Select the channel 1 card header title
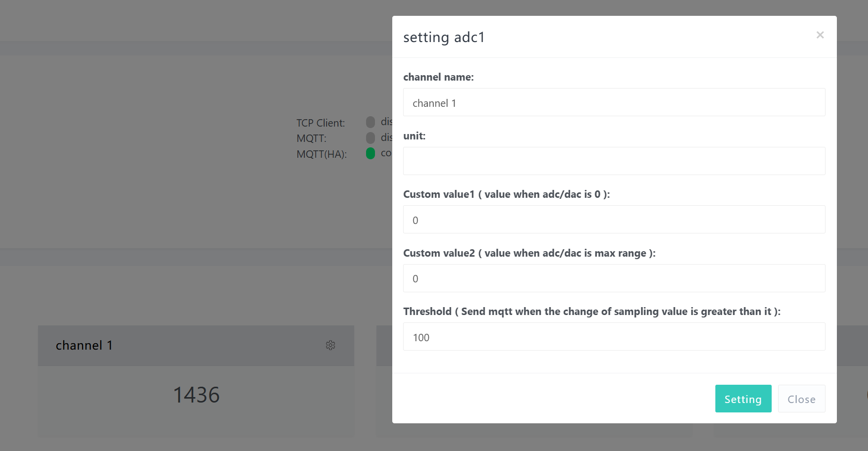The width and height of the screenshot is (868, 451). [84, 345]
